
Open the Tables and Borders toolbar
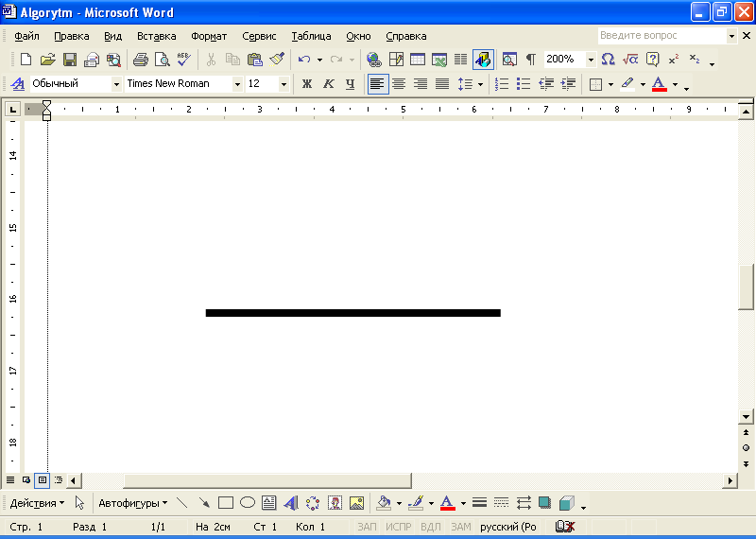[396, 60]
